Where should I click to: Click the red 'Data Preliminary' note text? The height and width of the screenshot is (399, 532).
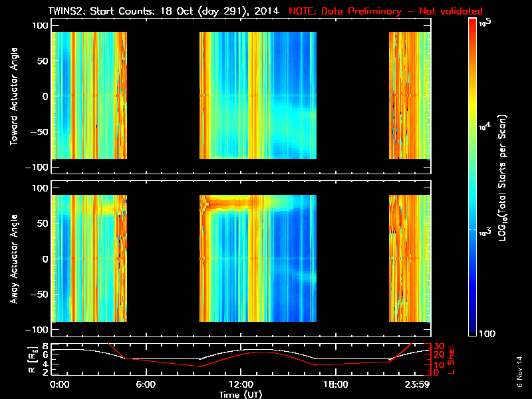coord(386,11)
